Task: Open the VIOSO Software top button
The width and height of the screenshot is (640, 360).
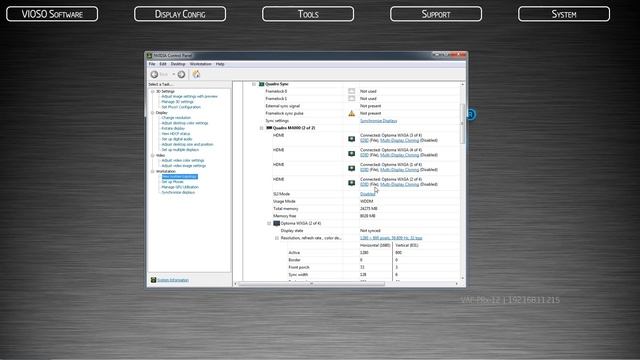Action: click(x=52, y=14)
